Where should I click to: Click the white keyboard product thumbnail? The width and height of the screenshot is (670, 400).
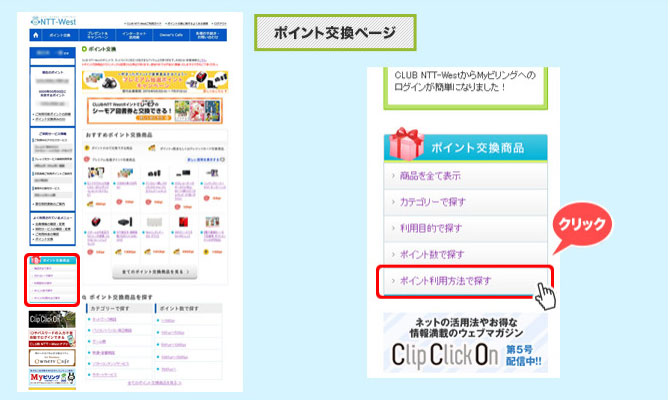coord(154,222)
